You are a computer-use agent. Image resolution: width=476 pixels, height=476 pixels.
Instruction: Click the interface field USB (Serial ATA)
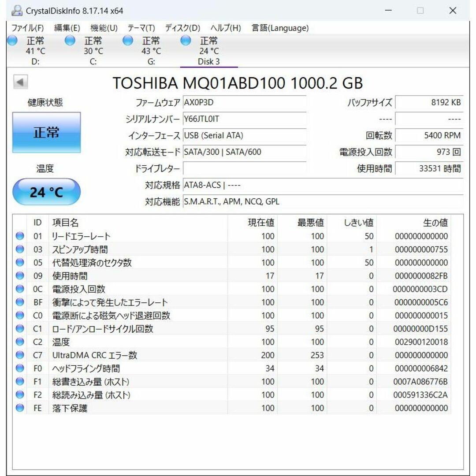244,135
